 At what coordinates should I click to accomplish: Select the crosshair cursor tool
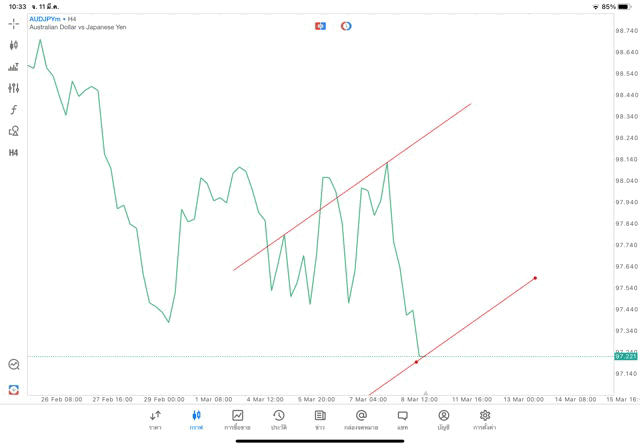click(13, 23)
